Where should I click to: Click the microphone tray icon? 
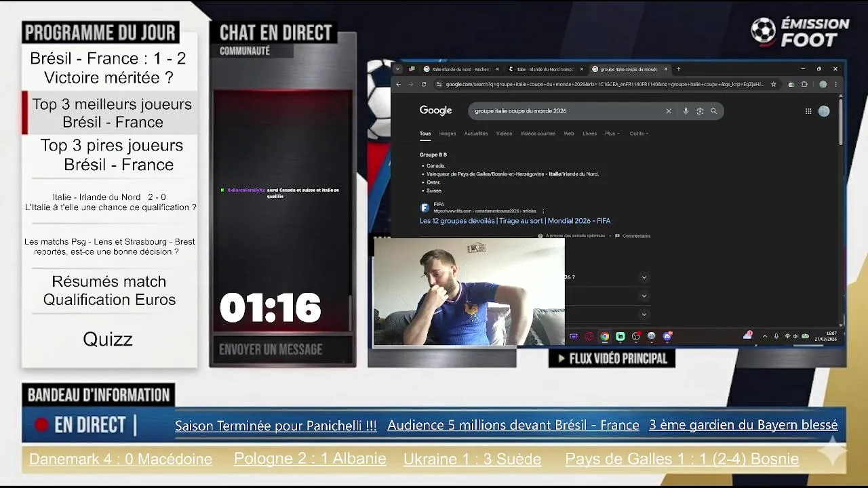pos(776,336)
